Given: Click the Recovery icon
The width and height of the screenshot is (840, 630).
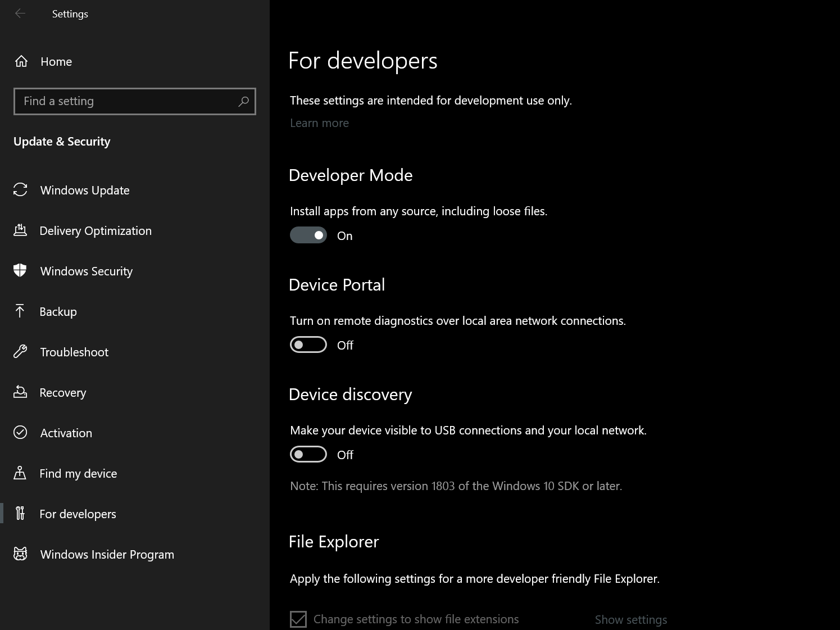Looking at the screenshot, I should 20,392.
